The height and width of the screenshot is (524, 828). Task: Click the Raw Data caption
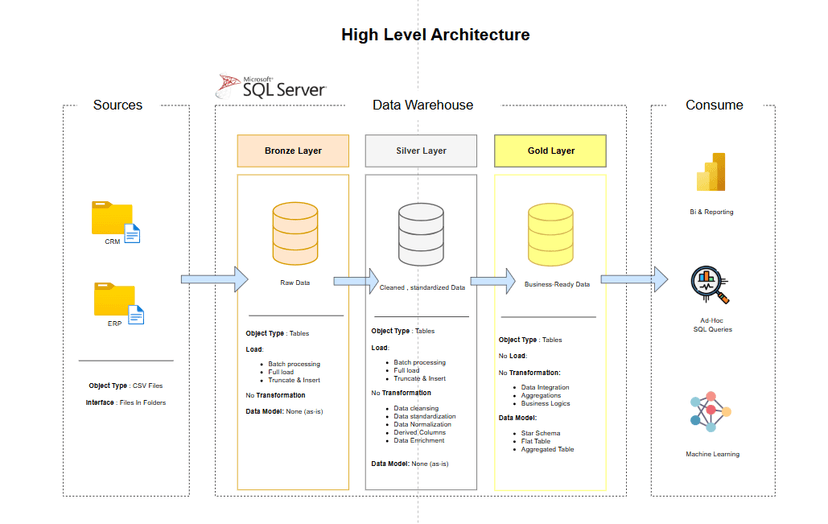pyautogui.click(x=295, y=283)
